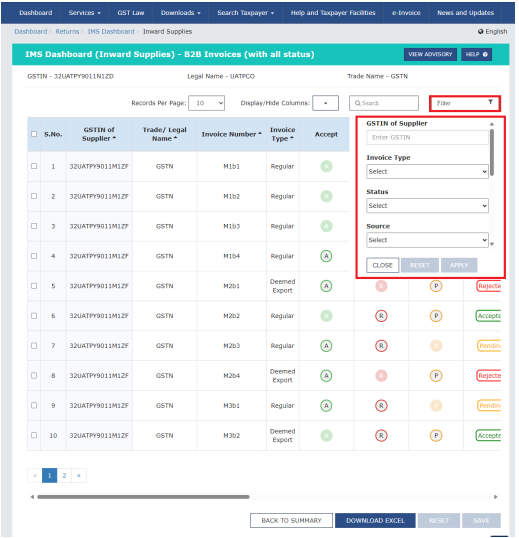Click the funnel icon in the Filter box

(x=491, y=102)
